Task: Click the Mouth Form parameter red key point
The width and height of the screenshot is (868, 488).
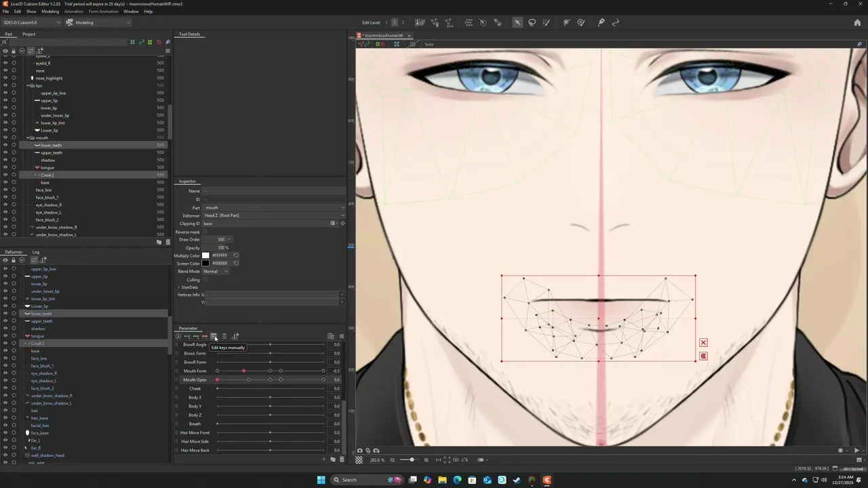Action: (x=243, y=371)
